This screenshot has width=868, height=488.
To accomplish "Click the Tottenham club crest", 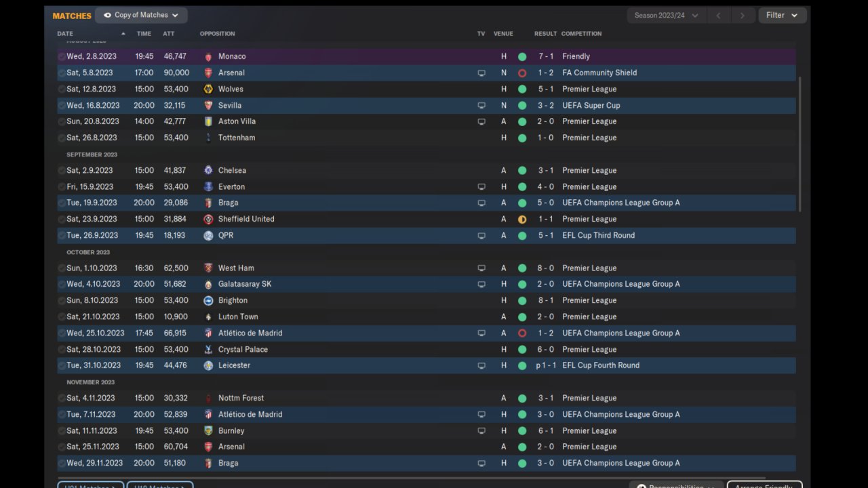I will tap(208, 138).
